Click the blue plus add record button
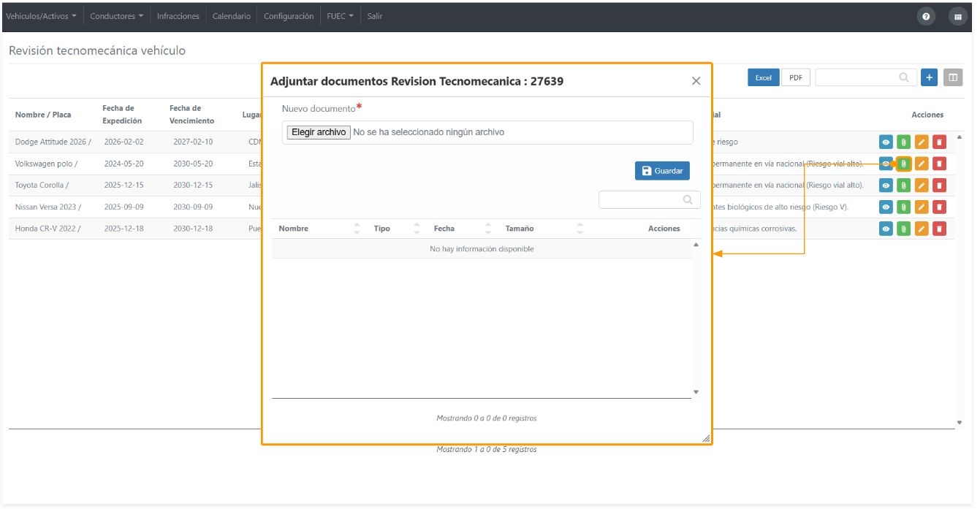980x509 pixels. (x=929, y=77)
